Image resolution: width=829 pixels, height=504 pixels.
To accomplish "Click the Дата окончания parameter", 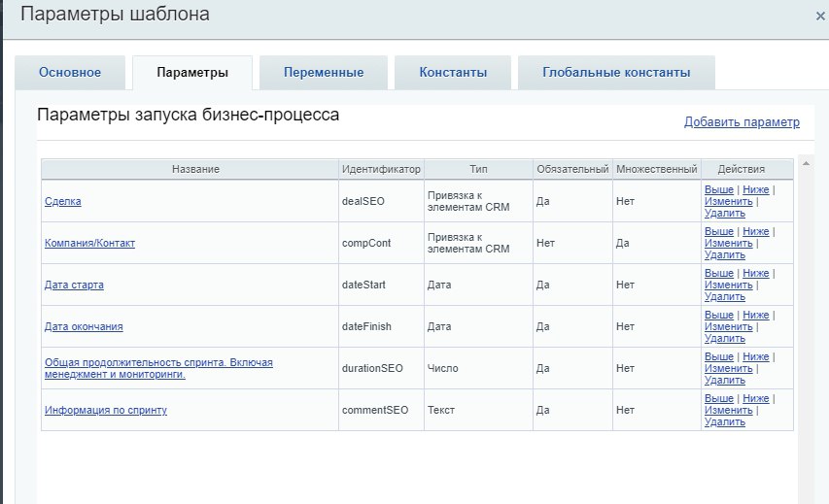I will coord(84,326).
